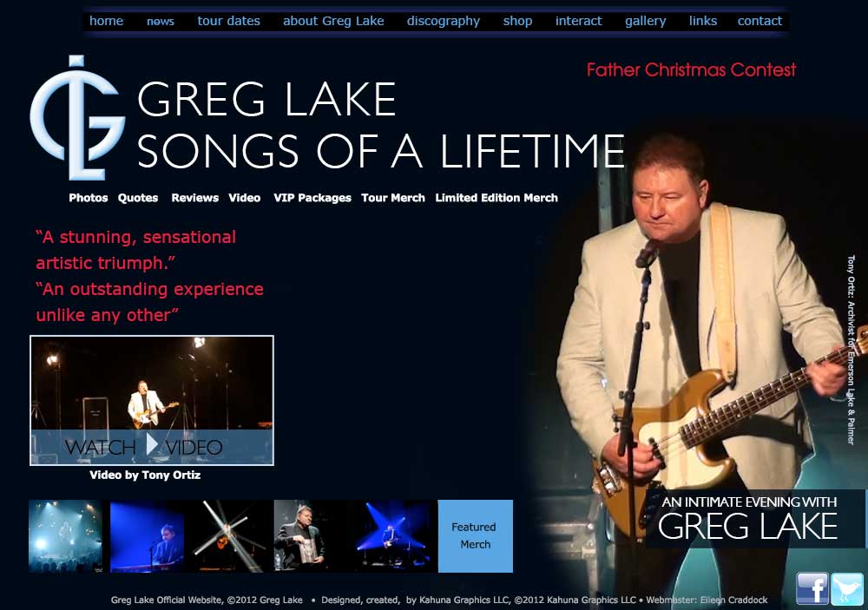Open the blue stage keyboard player thumbnail
868x610 pixels.
tap(147, 536)
